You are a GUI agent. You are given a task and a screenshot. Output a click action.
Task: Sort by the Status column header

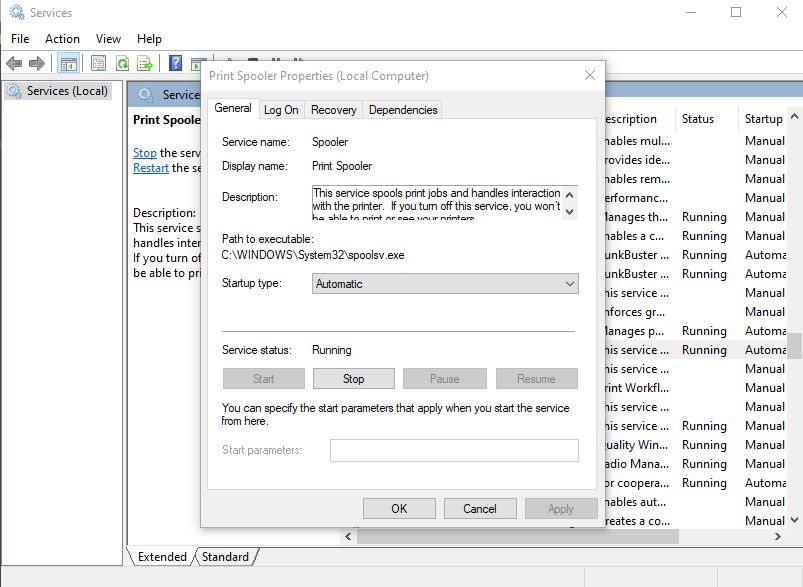click(705, 119)
